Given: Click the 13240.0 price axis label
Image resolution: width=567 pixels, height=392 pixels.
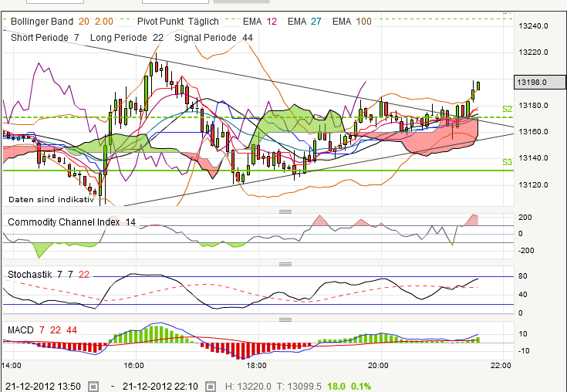Looking at the screenshot, I should pos(533,26).
